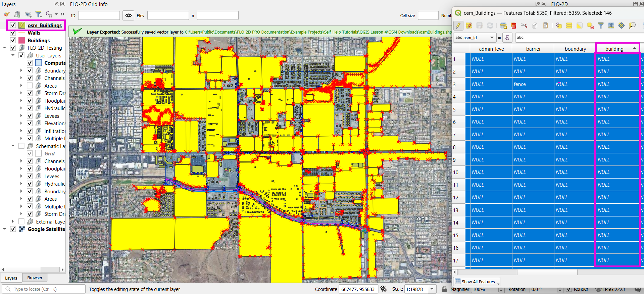Switch to the Browser tab

pos(35,278)
